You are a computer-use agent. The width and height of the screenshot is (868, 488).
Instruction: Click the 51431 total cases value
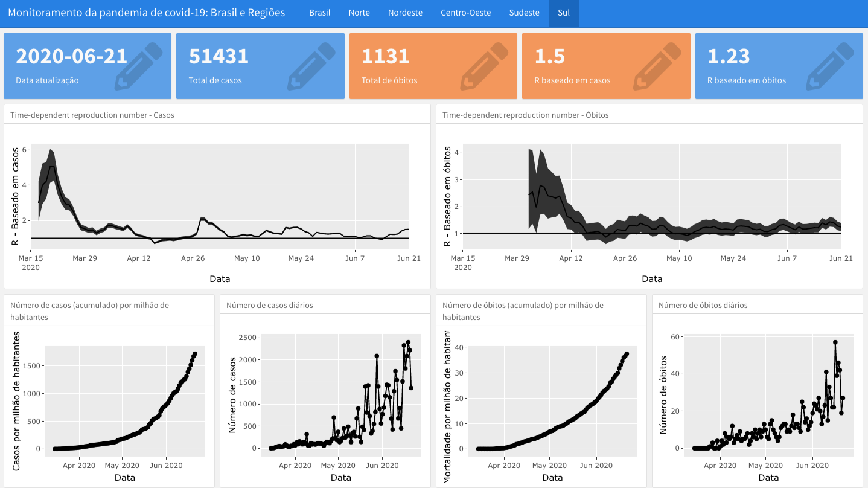click(x=219, y=56)
